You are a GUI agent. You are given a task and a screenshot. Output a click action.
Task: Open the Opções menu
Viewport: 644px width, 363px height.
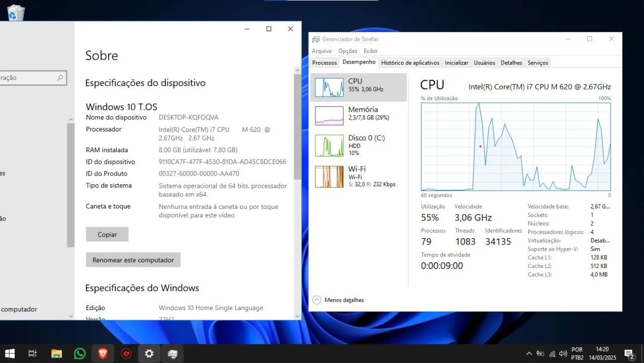(347, 51)
